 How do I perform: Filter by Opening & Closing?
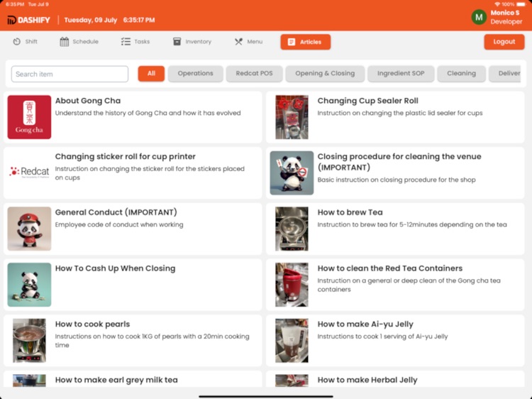tap(325, 73)
